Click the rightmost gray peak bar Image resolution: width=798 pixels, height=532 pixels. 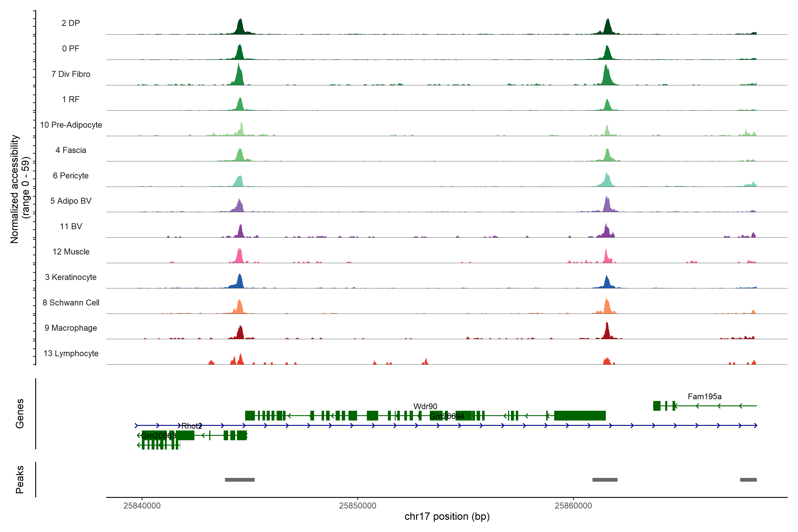[x=748, y=480]
